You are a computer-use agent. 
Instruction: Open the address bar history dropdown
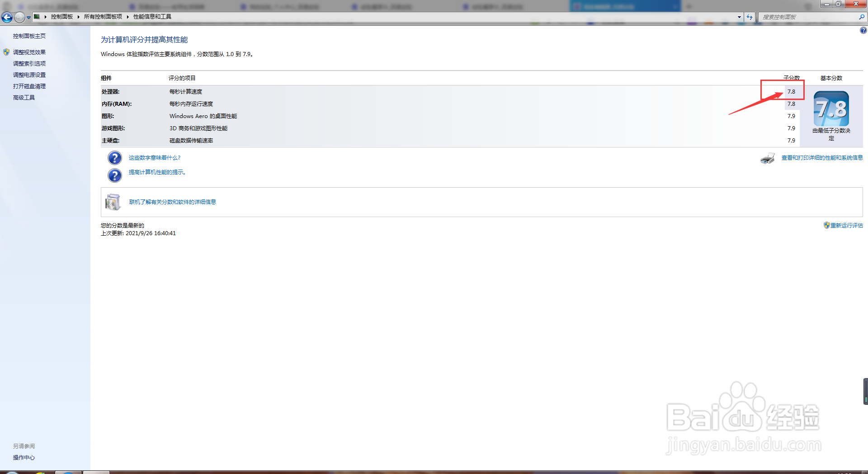coord(739,17)
